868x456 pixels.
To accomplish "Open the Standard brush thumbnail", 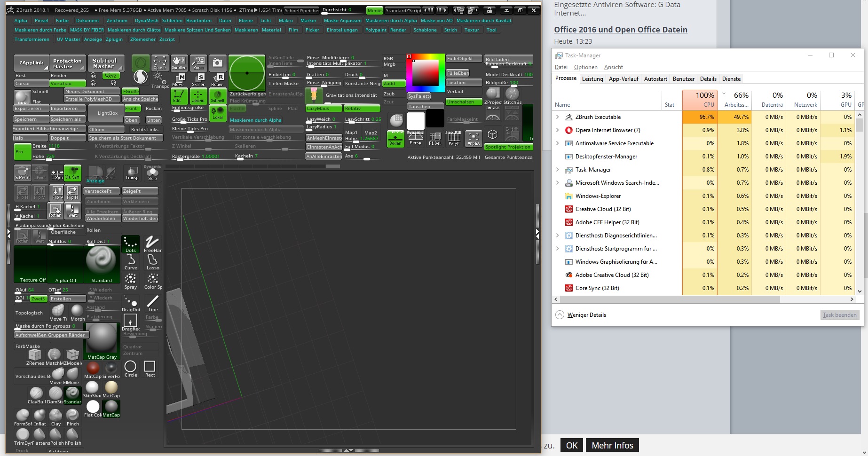I will [101, 264].
